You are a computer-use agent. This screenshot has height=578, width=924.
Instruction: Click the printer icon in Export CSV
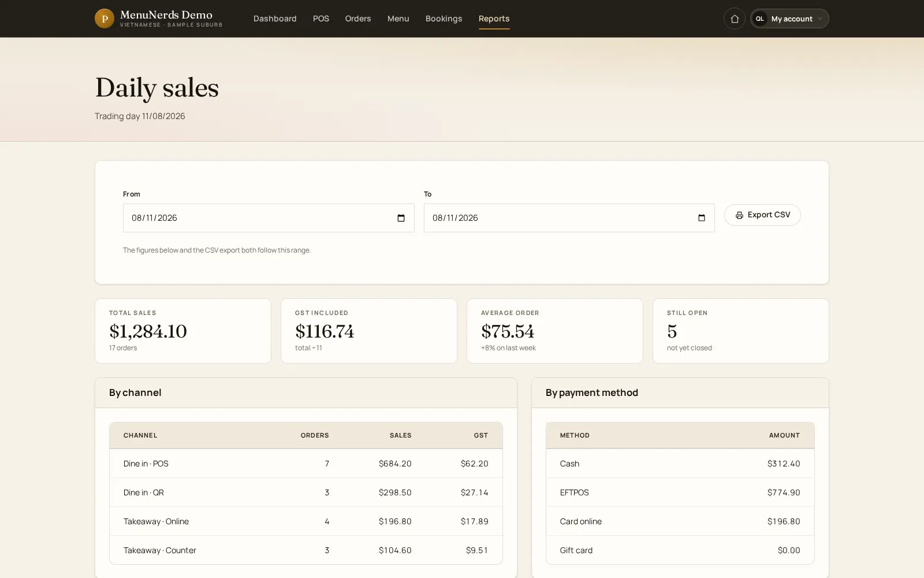[739, 215]
